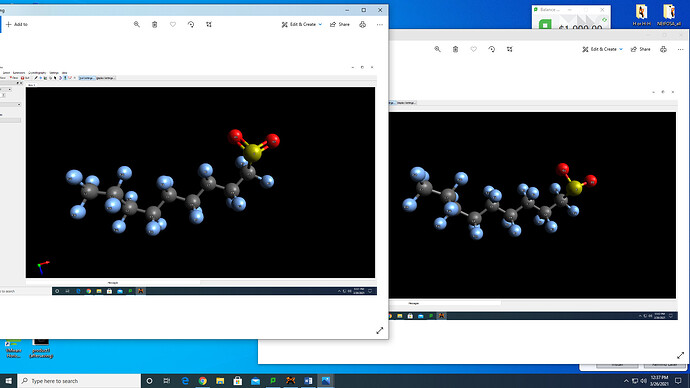Open Google Chrome from the taskbar
The width and height of the screenshot is (690, 388).
202,381
